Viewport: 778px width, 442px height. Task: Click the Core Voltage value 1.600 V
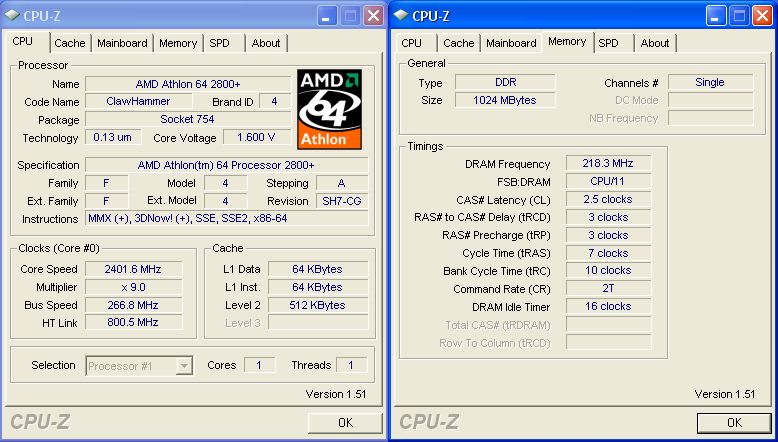[257, 137]
